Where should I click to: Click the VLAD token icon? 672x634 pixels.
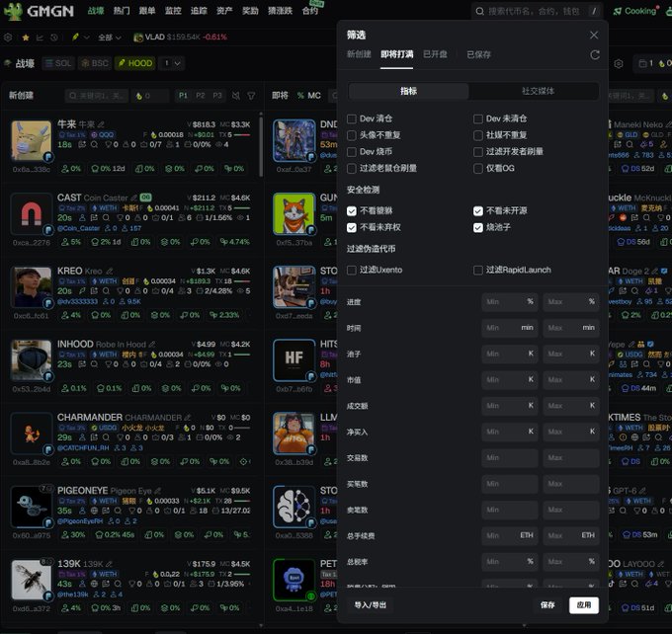pos(138,38)
